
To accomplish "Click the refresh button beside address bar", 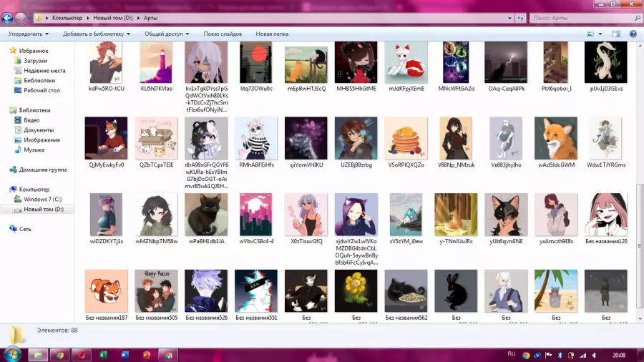I will (520, 17).
